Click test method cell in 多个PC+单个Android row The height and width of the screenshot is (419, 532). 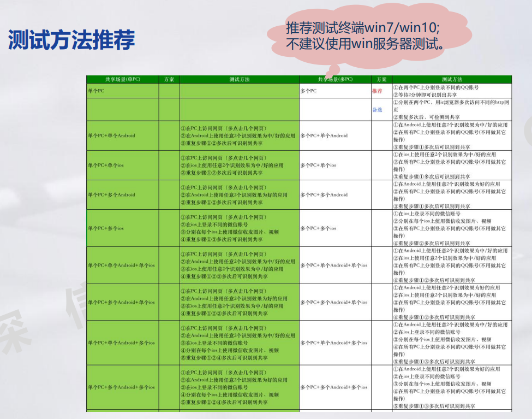point(452,135)
